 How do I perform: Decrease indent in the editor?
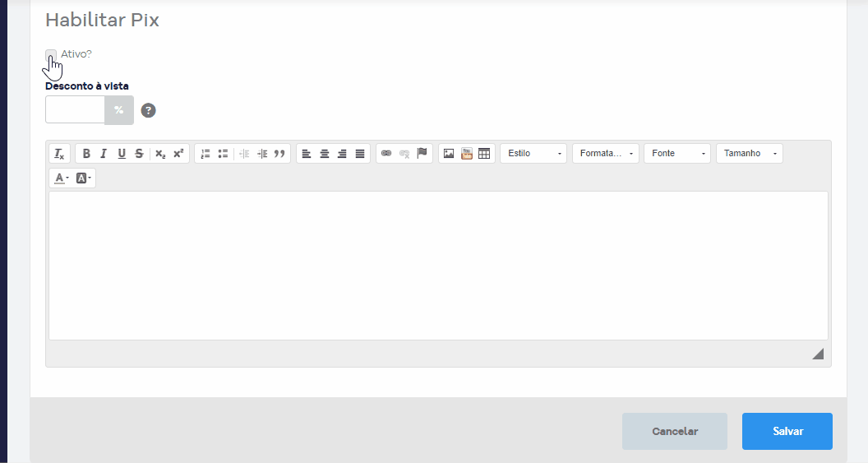[x=244, y=154]
